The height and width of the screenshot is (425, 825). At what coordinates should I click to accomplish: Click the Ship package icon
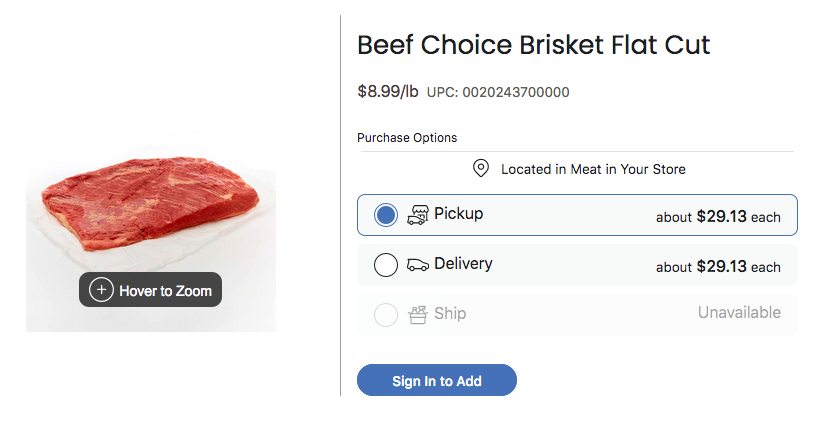[418, 314]
